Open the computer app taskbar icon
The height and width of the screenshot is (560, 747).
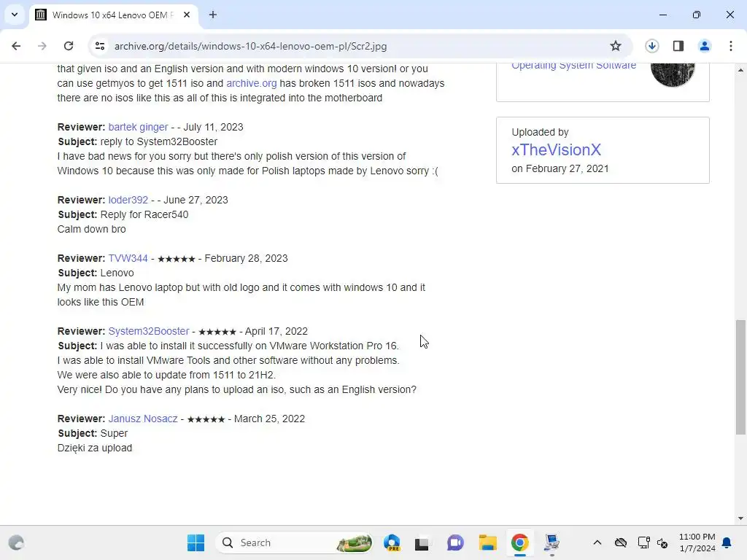pos(551,542)
